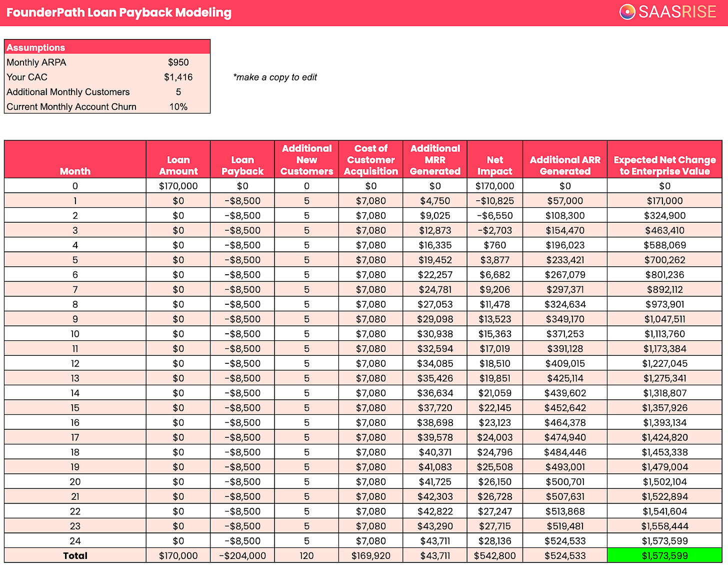The width and height of the screenshot is (728, 568).
Task: Select the $22,257 MRR cell
Action: (x=435, y=275)
